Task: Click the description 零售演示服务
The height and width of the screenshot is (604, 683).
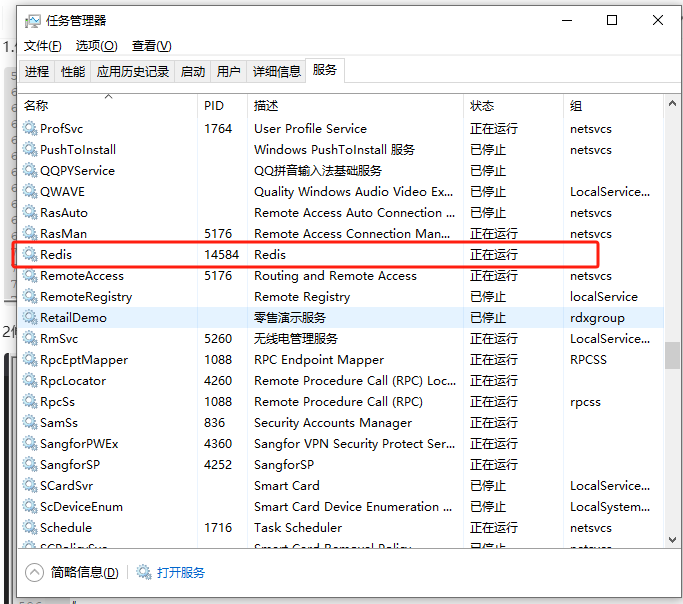Action: tap(290, 317)
